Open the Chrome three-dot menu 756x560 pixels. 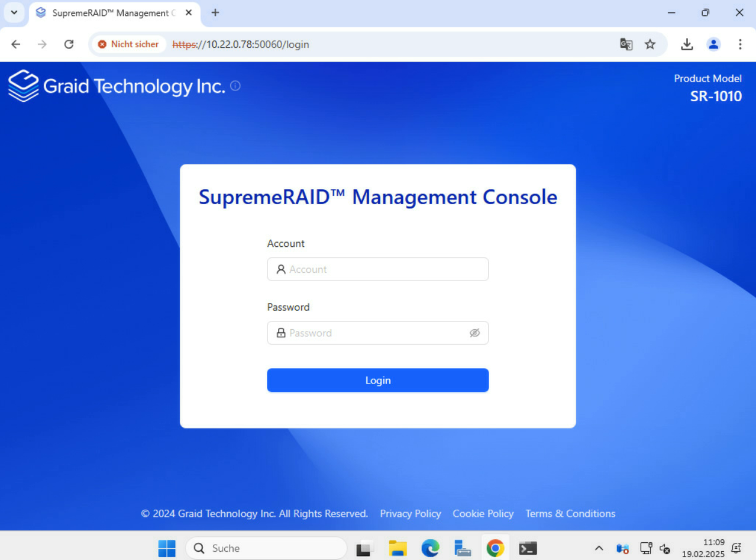[740, 44]
